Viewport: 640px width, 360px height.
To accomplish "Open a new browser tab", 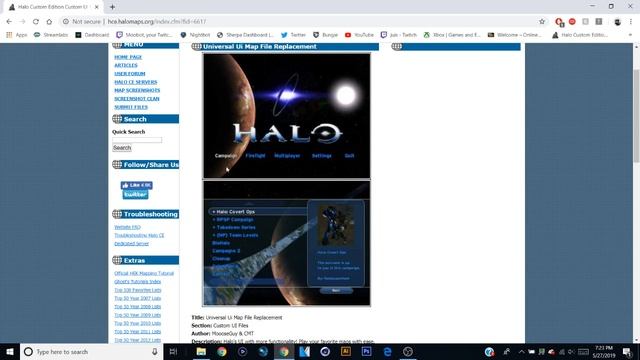I will 112,7.
